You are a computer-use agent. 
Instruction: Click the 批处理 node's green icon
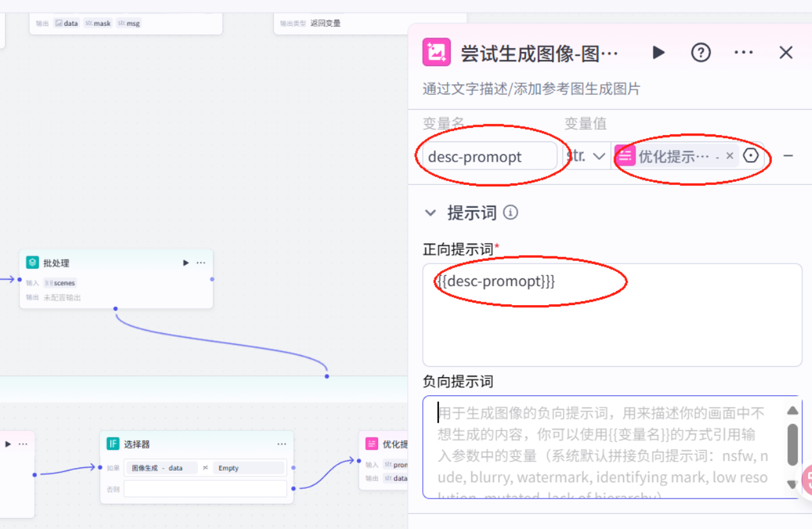[x=31, y=262]
